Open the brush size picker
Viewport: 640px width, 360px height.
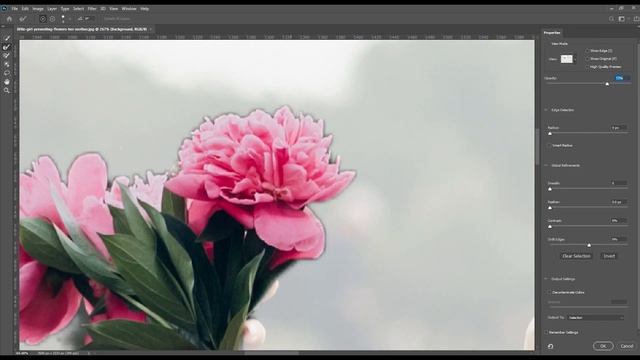(x=63, y=19)
